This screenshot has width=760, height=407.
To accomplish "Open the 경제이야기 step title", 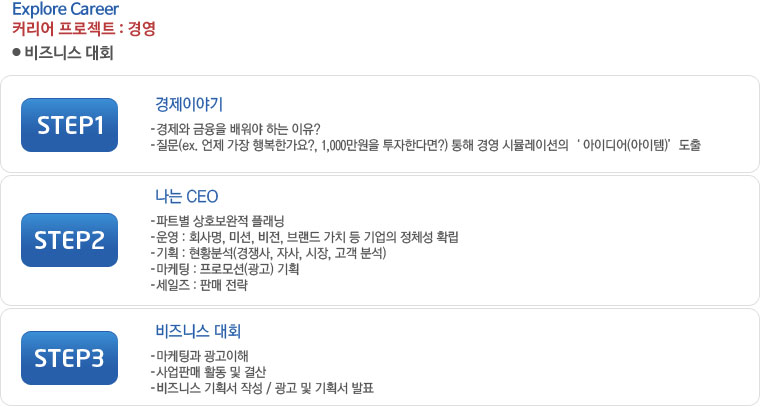I will click(x=189, y=103).
